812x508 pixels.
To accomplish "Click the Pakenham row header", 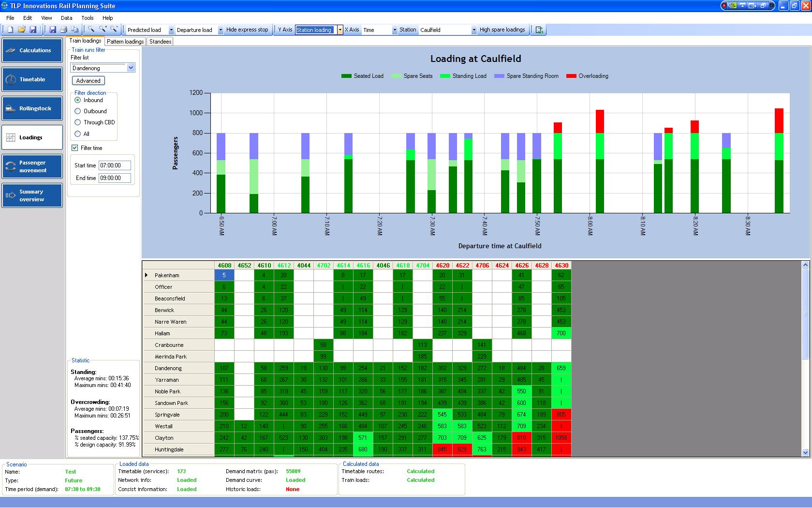I will click(178, 275).
